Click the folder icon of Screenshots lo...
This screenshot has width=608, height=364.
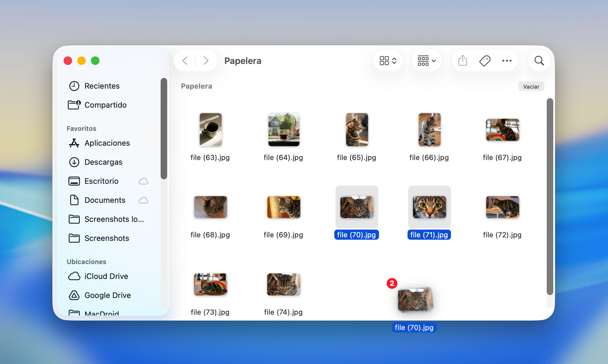tap(74, 219)
